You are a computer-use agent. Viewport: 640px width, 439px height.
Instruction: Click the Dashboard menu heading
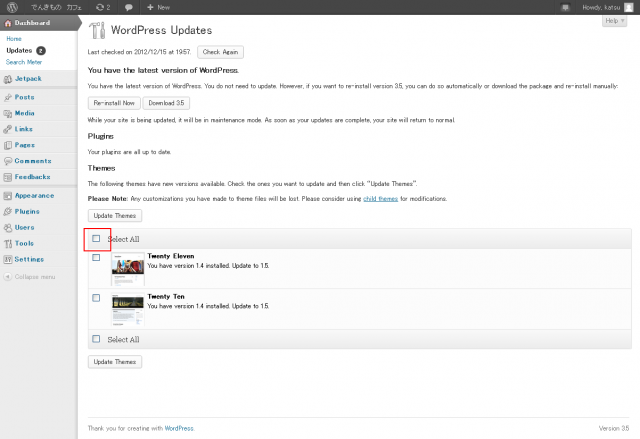coord(32,23)
